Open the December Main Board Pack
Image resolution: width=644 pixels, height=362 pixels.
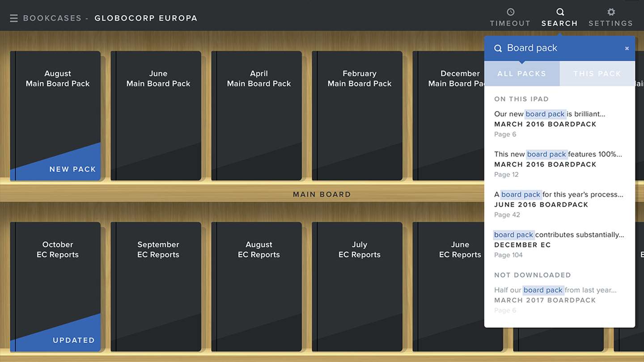pos(449,116)
